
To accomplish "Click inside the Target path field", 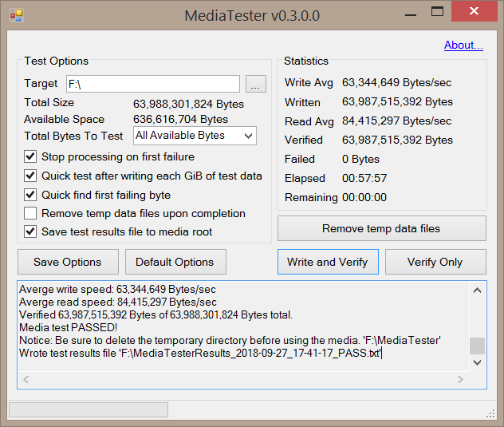I will pyautogui.click(x=152, y=84).
